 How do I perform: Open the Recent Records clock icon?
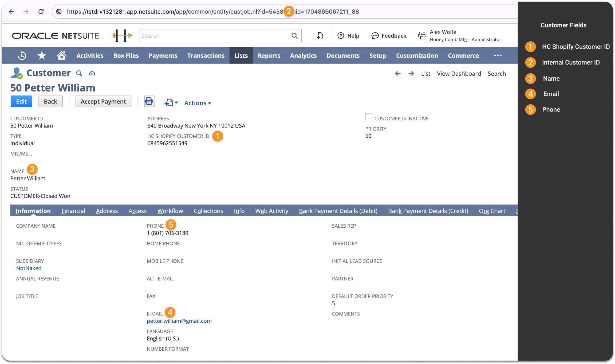pyautogui.click(x=22, y=56)
